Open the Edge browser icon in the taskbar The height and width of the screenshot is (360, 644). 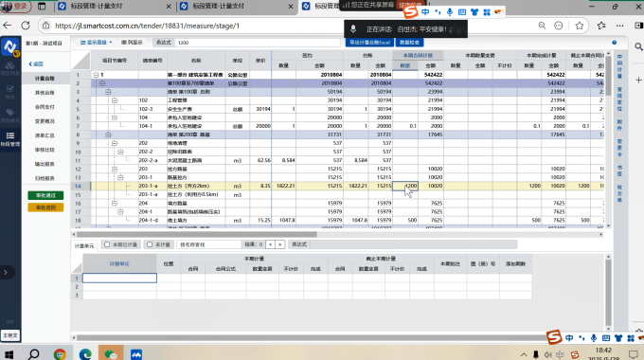85,353
